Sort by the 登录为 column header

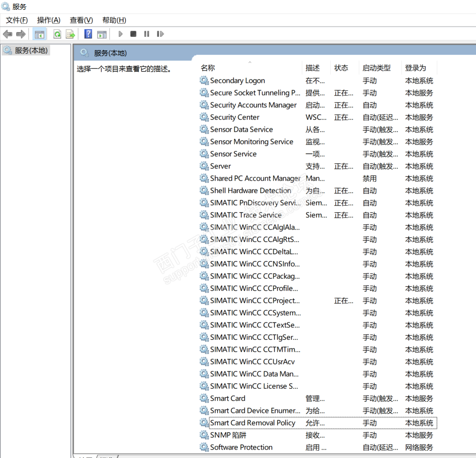pos(419,67)
